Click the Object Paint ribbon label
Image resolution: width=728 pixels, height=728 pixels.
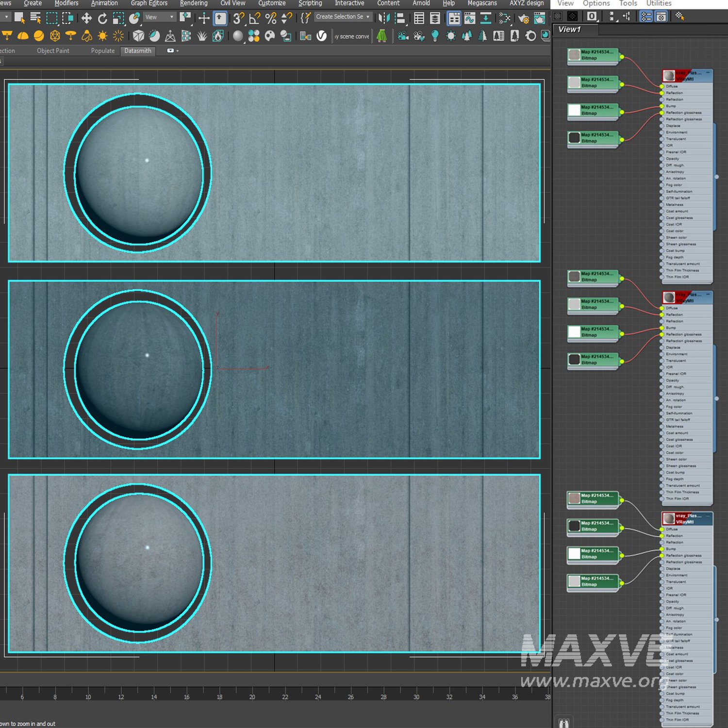[x=53, y=50]
